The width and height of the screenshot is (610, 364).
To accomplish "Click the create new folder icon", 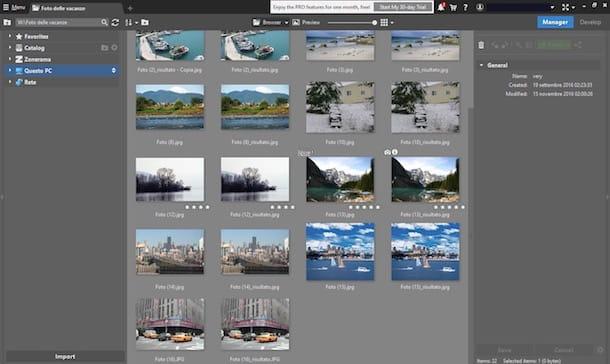I will (x=145, y=22).
